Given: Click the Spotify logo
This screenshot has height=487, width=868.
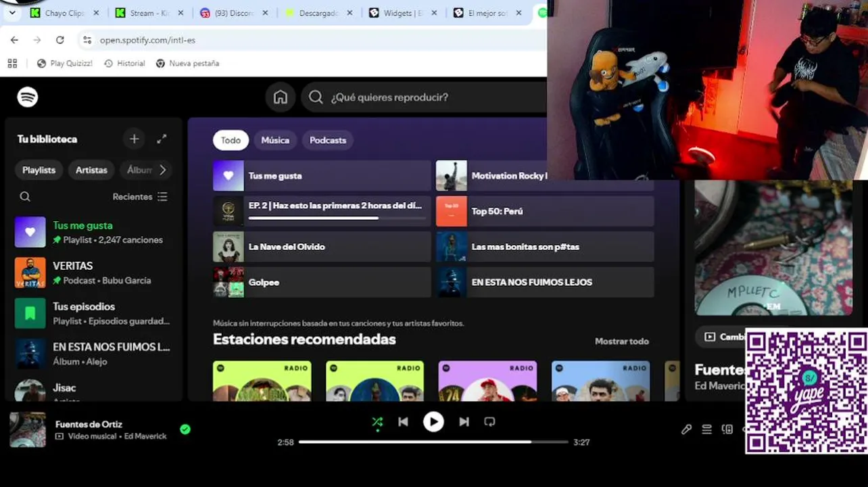Looking at the screenshot, I should point(28,97).
